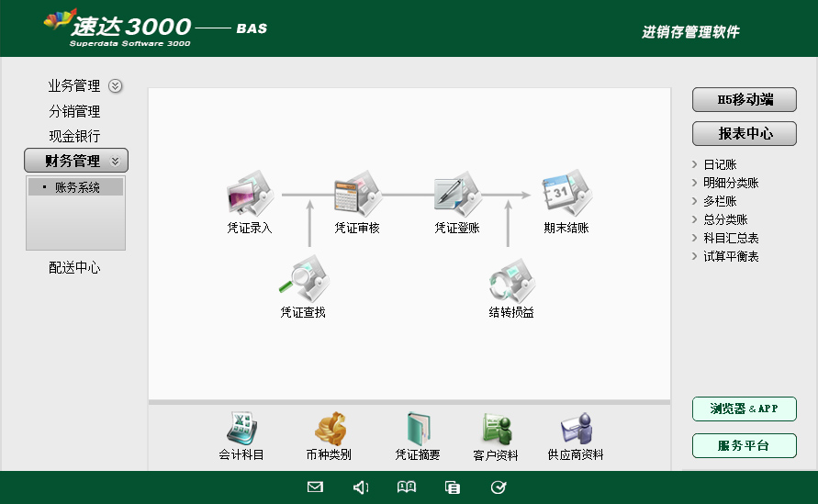818x504 pixels.
Task: Open 会计科目 accounts icon
Action: 241,429
